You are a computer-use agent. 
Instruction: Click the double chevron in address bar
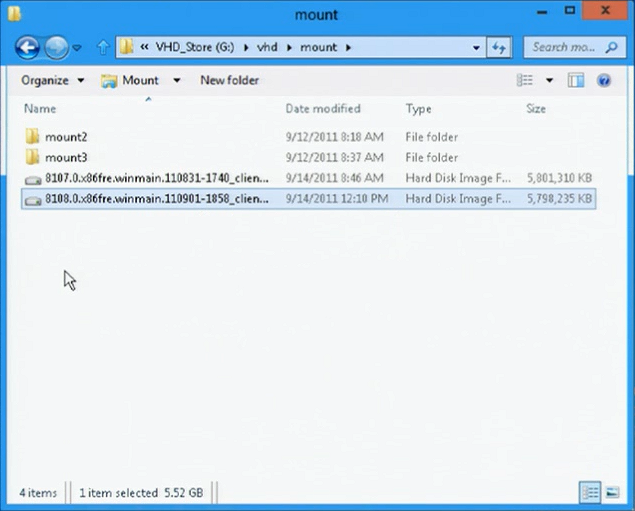(144, 47)
